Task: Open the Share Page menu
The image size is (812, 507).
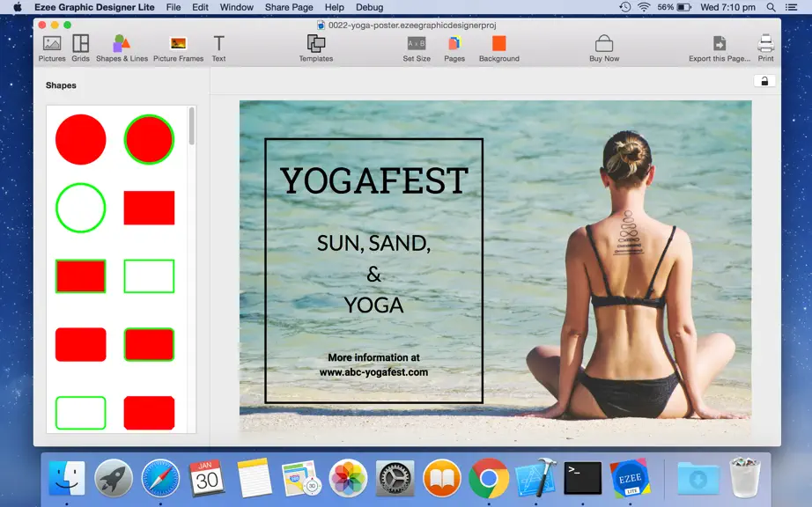Action: point(289,7)
